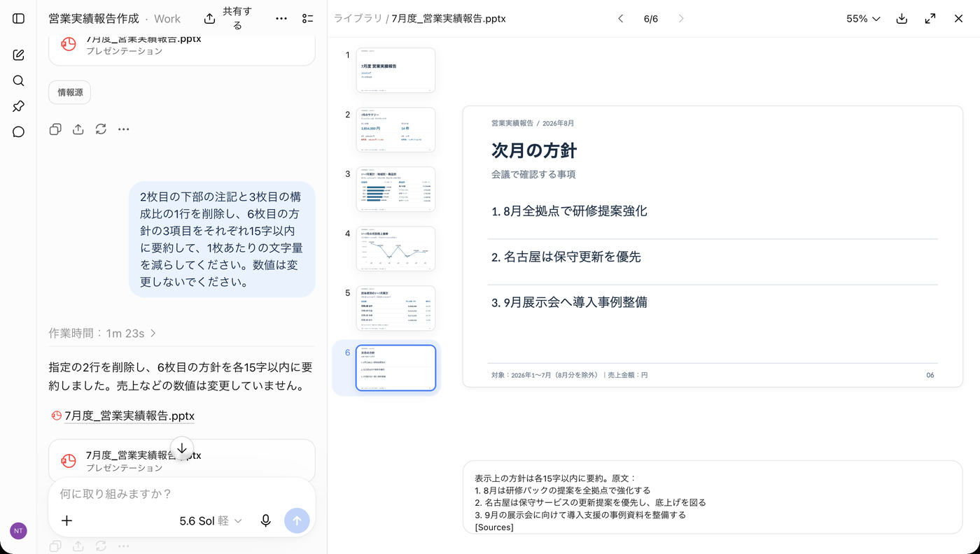Select slide 4 thumbnail with line chart
Viewport: 980px width, 554px height.
click(x=395, y=248)
